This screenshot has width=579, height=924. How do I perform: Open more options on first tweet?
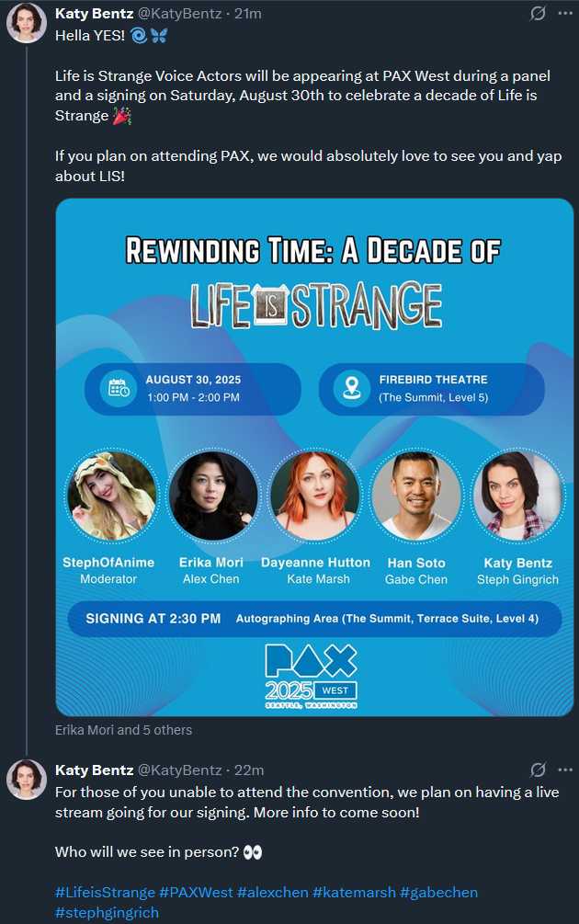[565, 13]
